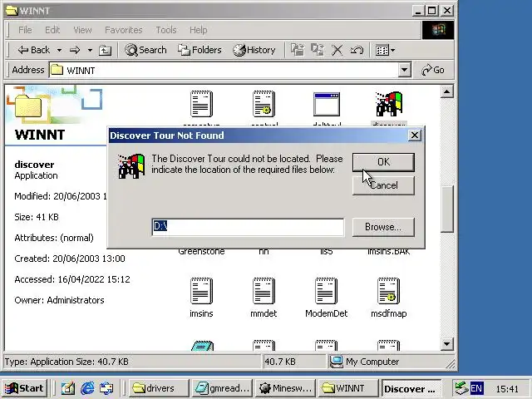Select the imsins file icon
Screen dimensions: 532x399
201,291
